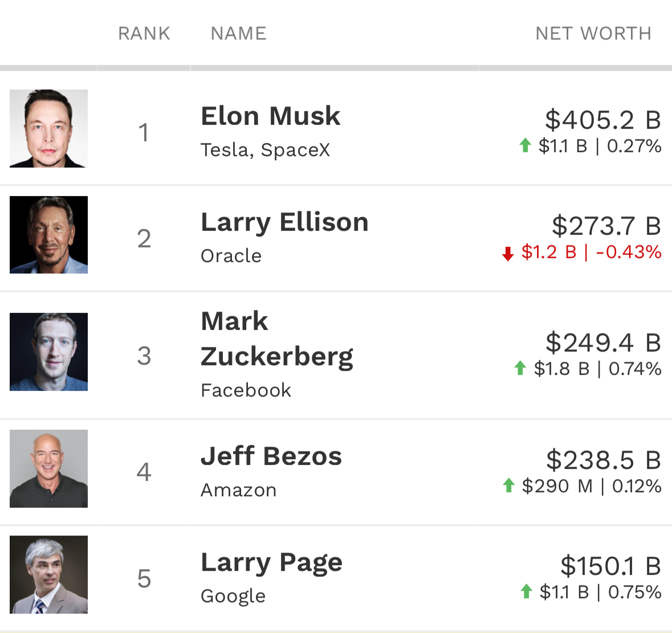672x633 pixels.
Task: Click the $273.7 B net worth value
Action: click(606, 226)
